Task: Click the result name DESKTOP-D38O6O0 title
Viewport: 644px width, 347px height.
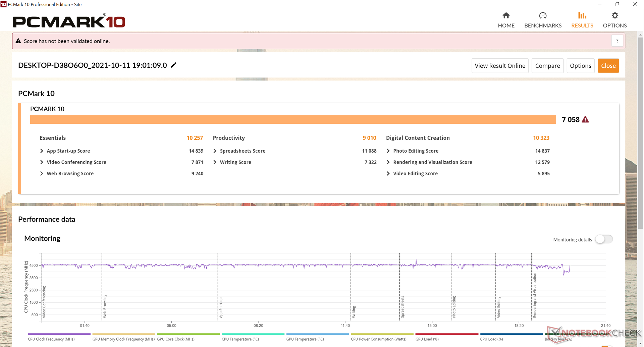Action: click(x=93, y=65)
